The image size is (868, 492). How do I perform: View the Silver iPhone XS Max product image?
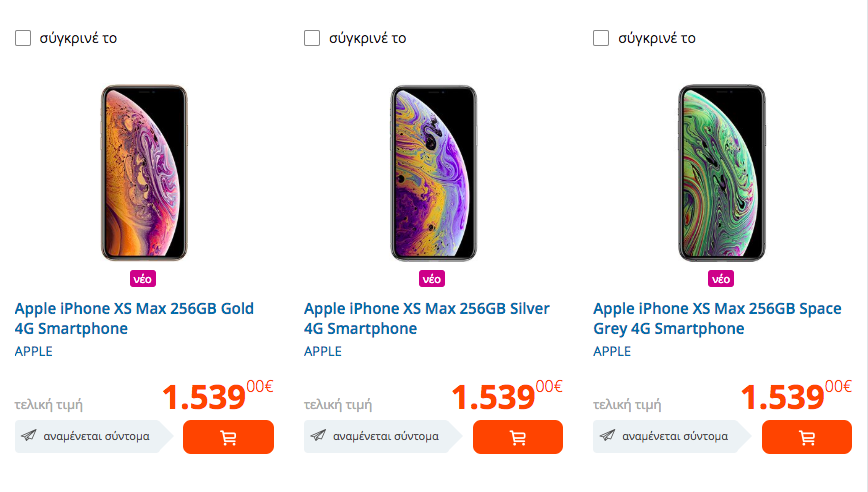coord(433,173)
